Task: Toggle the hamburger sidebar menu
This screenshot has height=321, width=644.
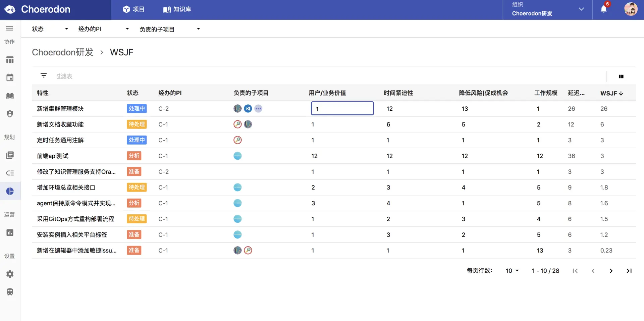Action: coord(10,29)
